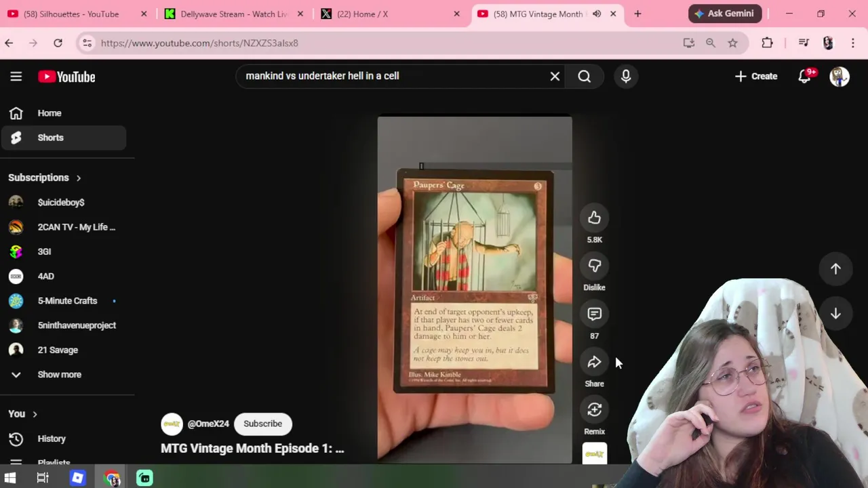Open the Windows Start menu
868x488 pixels.
coord(10,478)
